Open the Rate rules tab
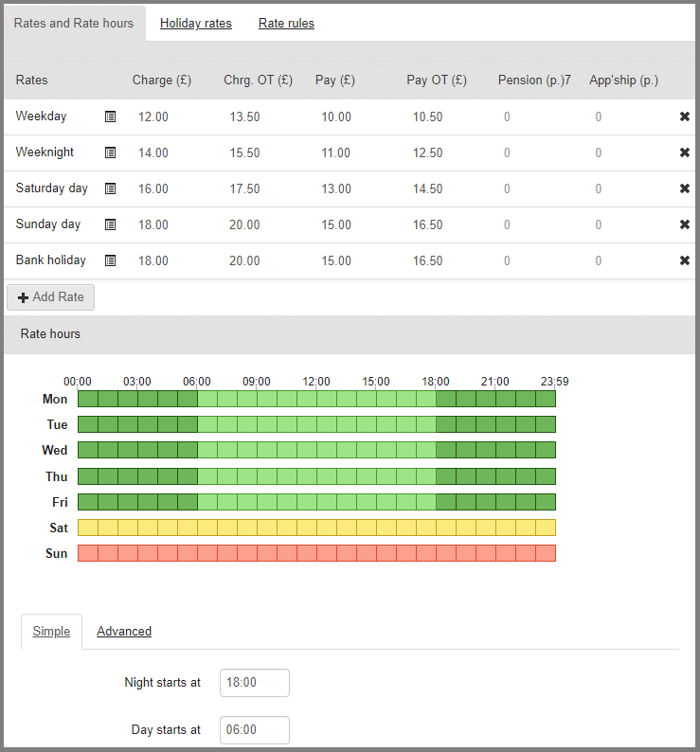The height and width of the screenshot is (752, 700). click(x=286, y=24)
